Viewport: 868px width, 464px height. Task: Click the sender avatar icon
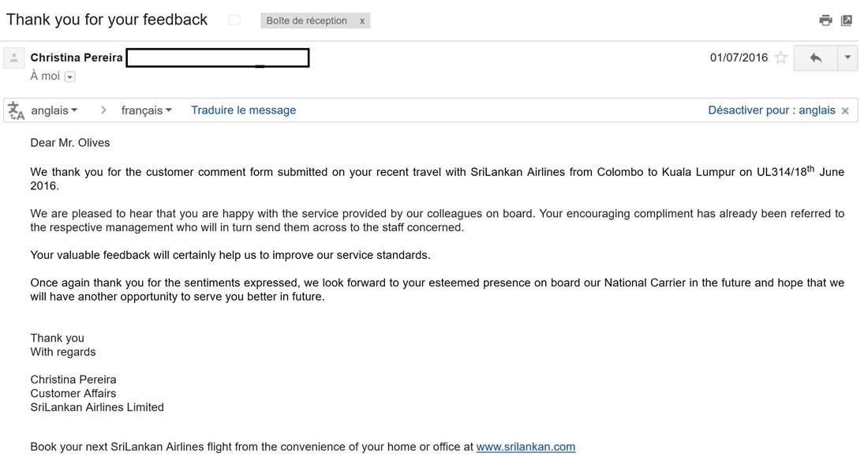(14, 58)
